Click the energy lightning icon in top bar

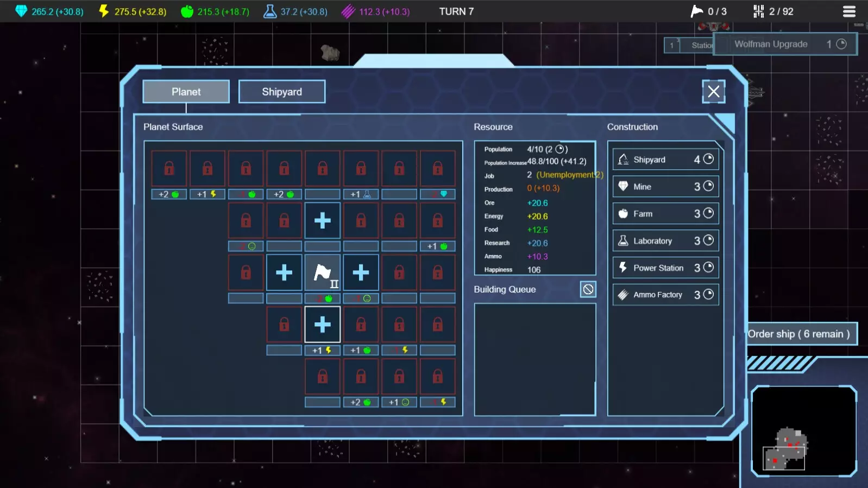click(104, 11)
